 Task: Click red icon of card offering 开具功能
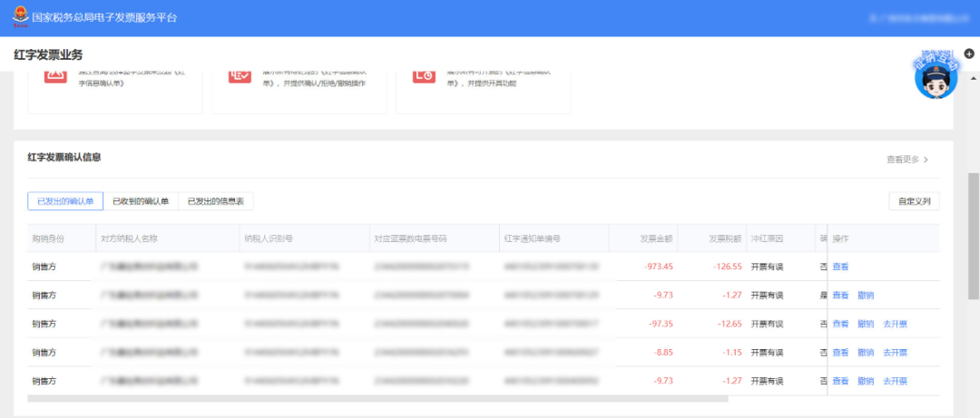click(424, 75)
